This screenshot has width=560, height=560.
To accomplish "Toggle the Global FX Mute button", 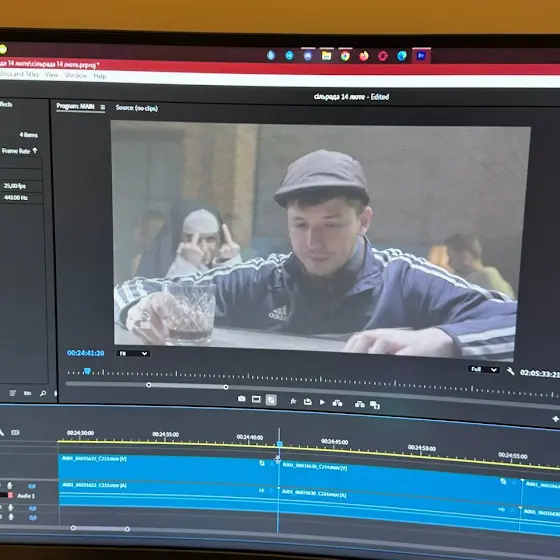I will point(293,401).
